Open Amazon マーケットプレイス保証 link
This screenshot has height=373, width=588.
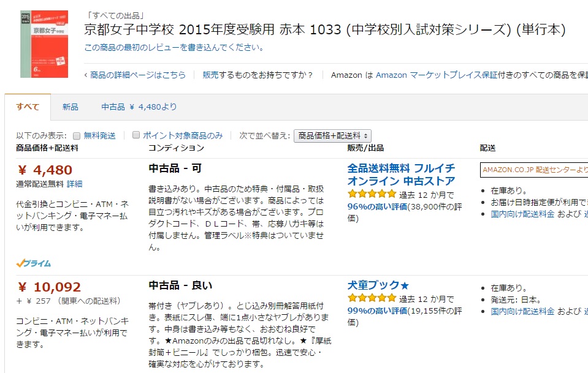[x=437, y=75]
